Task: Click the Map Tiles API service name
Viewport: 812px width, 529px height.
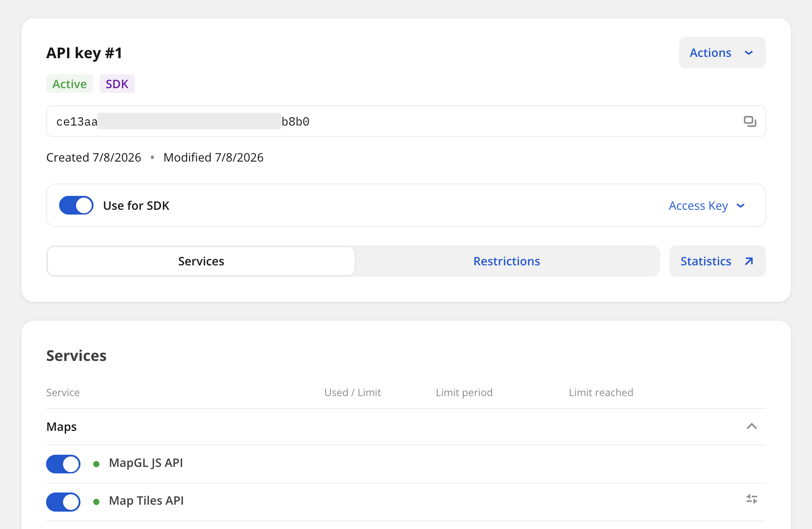Action: 146,501
